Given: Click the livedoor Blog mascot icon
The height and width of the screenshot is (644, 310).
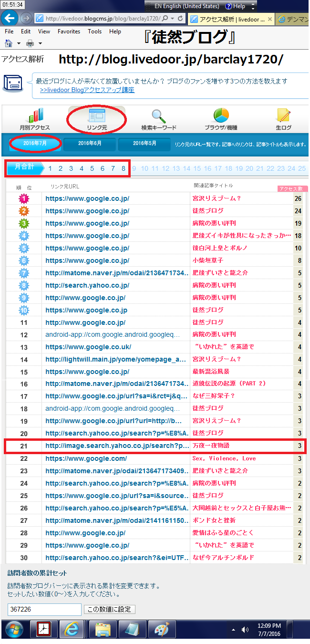Looking at the screenshot, I should pyautogui.click(x=13, y=83).
